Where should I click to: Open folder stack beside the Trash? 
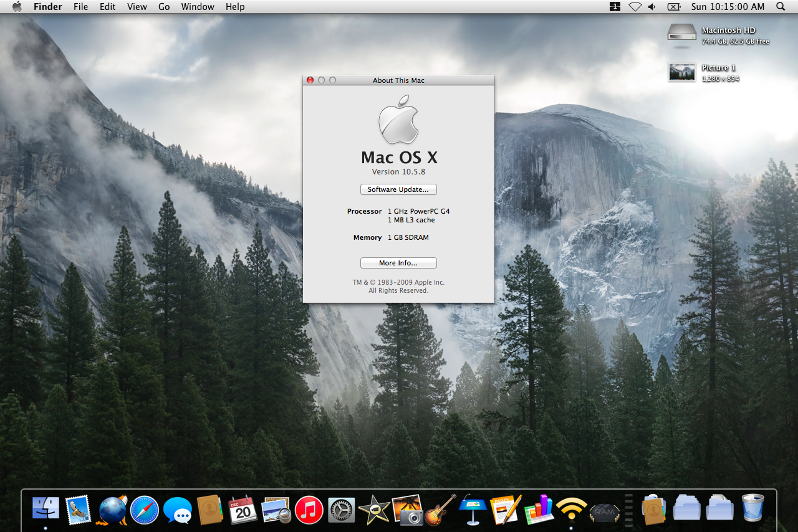click(720, 509)
